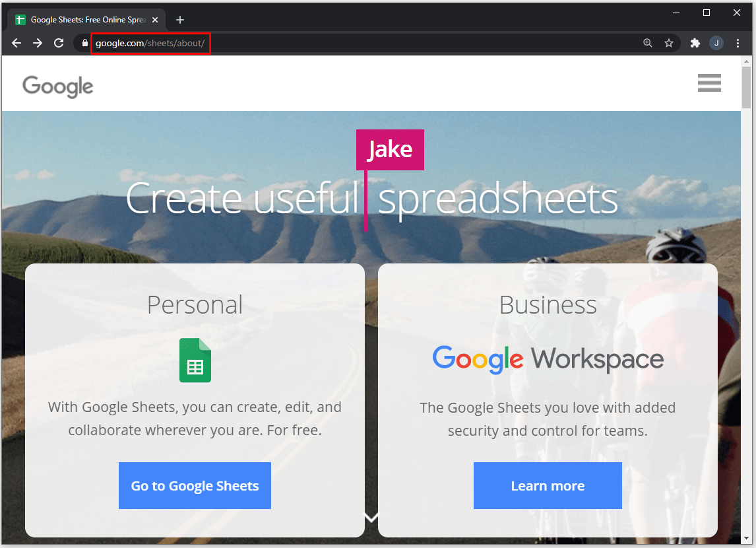
Task: Open the zoom magnifier icon in address bar
Action: (648, 43)
